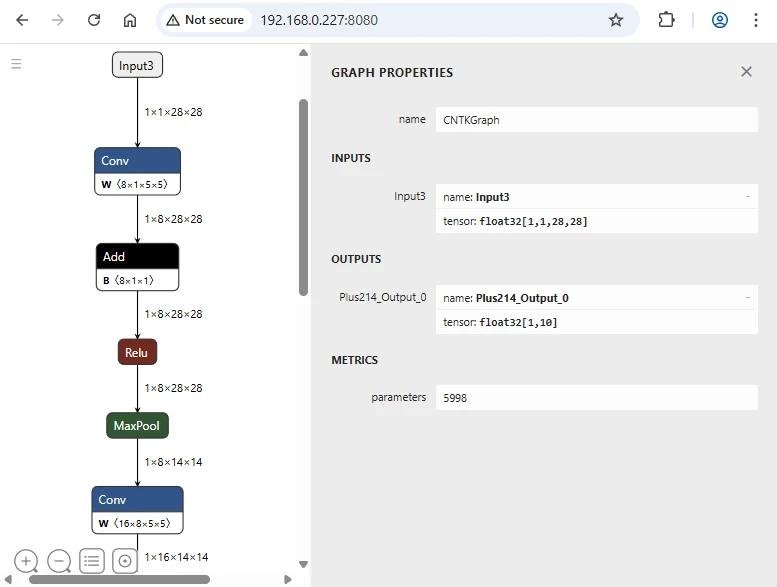This screenshot has height=587, width=777.
Task: Select the MaxPool node
Action: click(x=137, y=426)
